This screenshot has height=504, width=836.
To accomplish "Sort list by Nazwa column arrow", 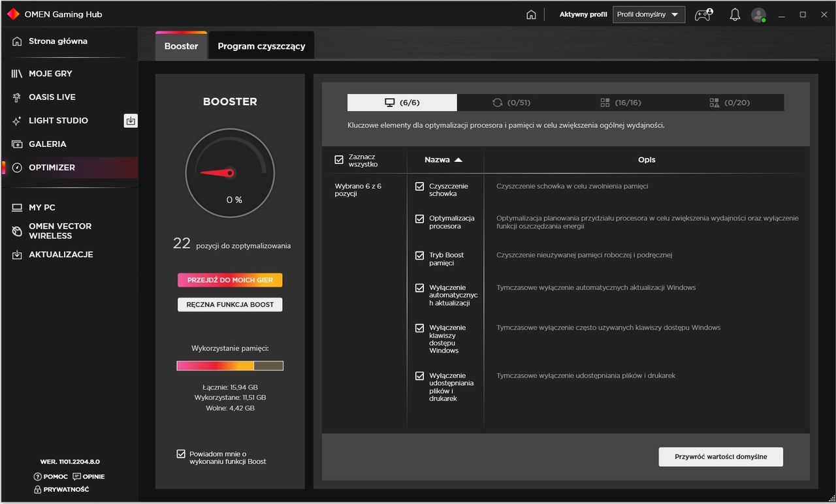I will pyautogui.click(x=458, y=160).
